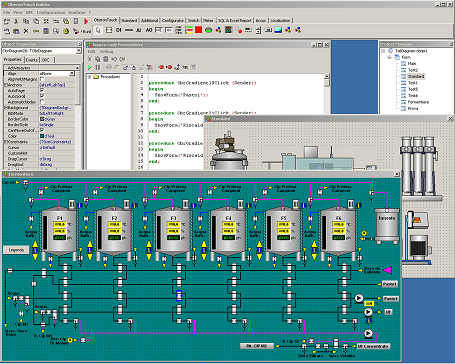The width and height of the screenshot is (455, 364).
Task: Open the Align property dropdown
Action: click(x=72, y=73)
